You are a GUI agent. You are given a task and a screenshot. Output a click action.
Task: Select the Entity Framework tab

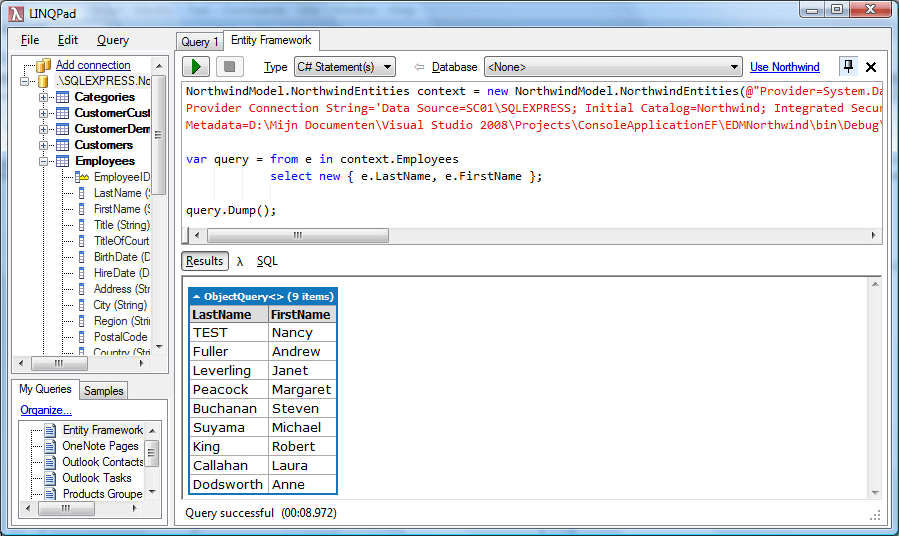(271, 40)
